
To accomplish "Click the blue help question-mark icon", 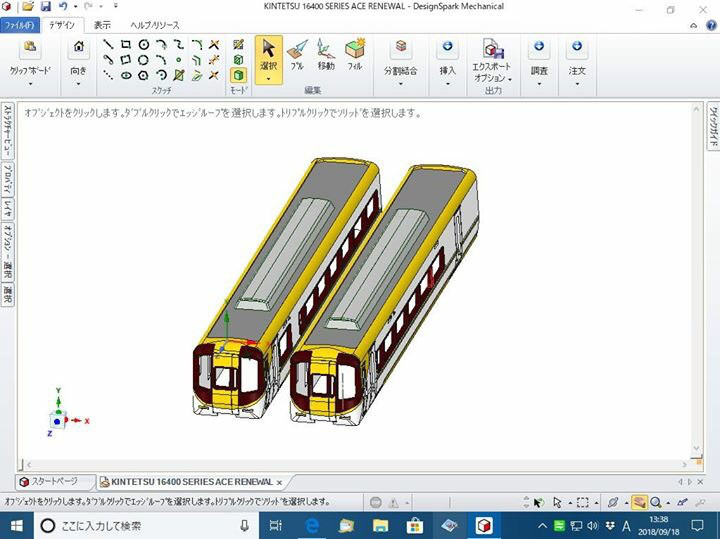I will tap(711, 25).
